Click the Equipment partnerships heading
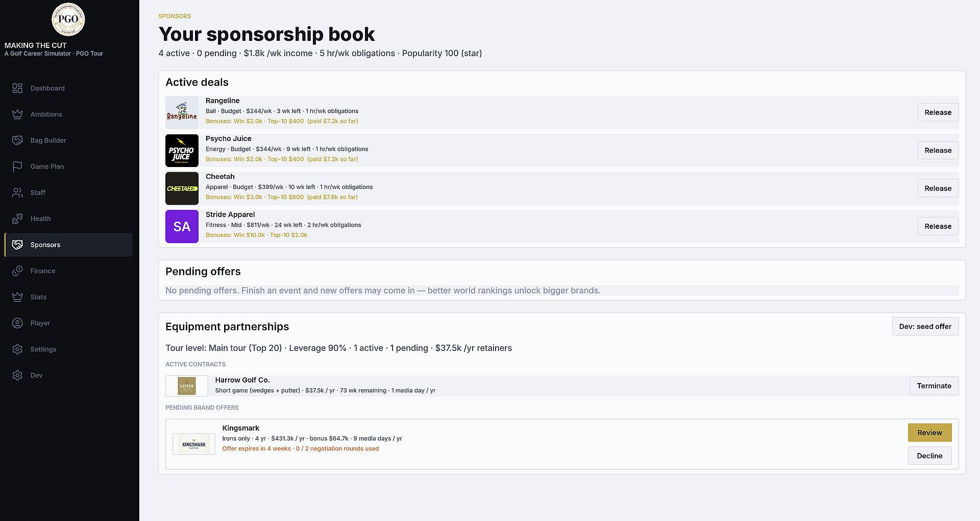 pos(227,326)
